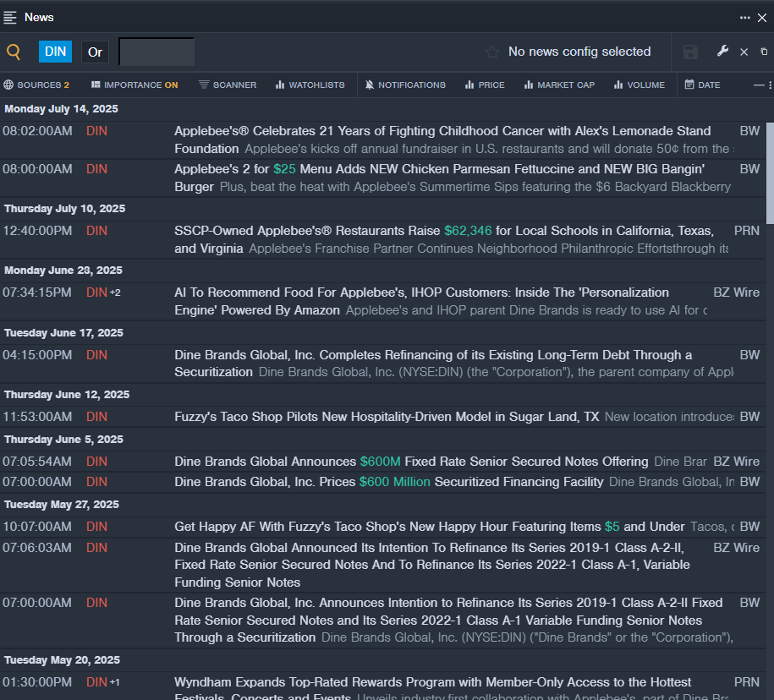Open news settings via the wrench icon
The image size is (774, 700).
click(722, 51)
